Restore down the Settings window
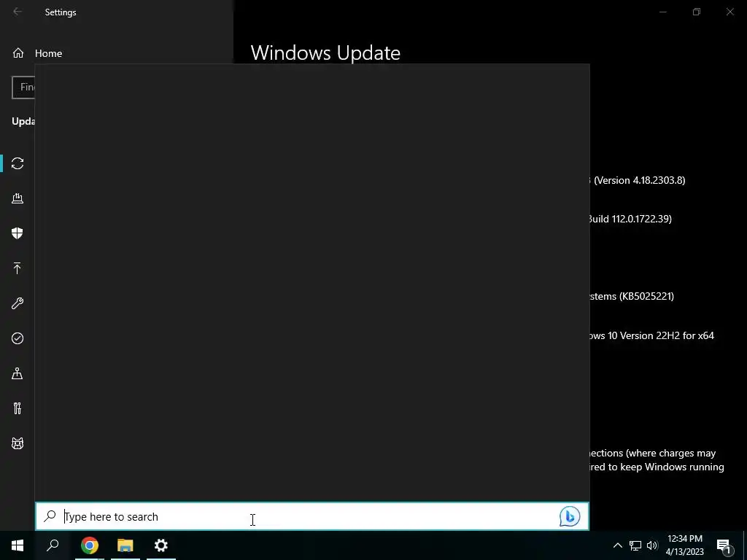The height and width of the screenshot is (560, 747). click(697, 12)
